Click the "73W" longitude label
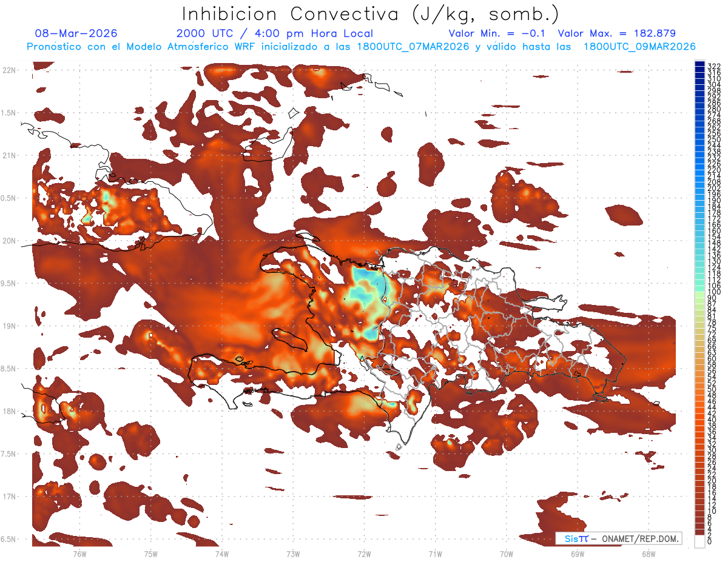 (293, 554)
